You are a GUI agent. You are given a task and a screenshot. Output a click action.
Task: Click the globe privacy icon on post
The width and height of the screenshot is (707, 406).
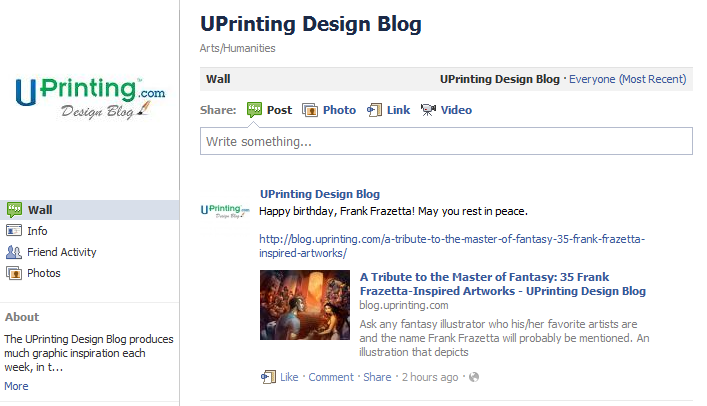pyautogui.click(x=474, y=377)
